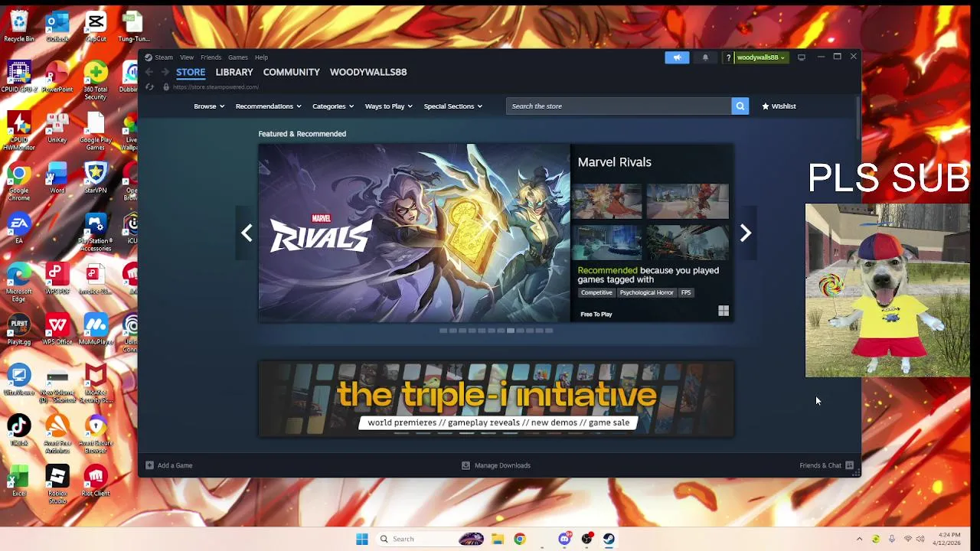Switch to the COMMUNITY tab
980x551 pixels.
292,72
